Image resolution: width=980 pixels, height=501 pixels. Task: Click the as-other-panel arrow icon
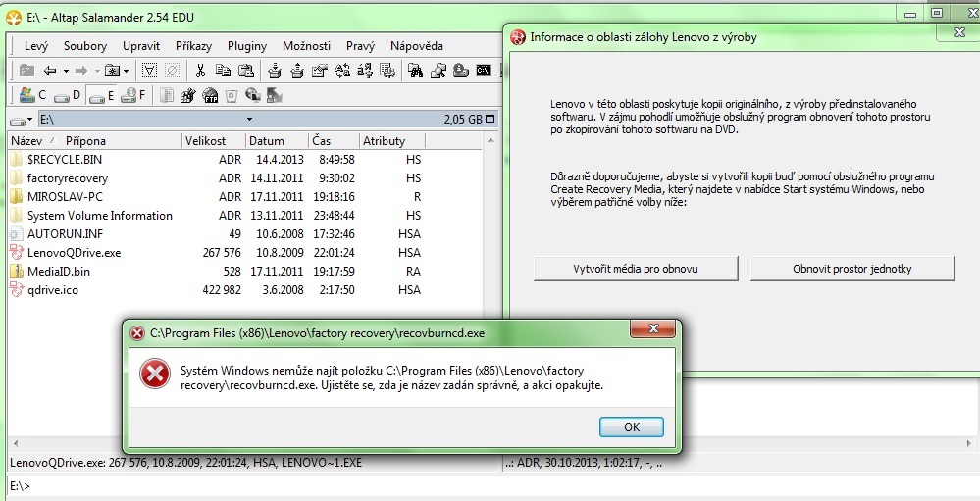click(x=275, y=95)
